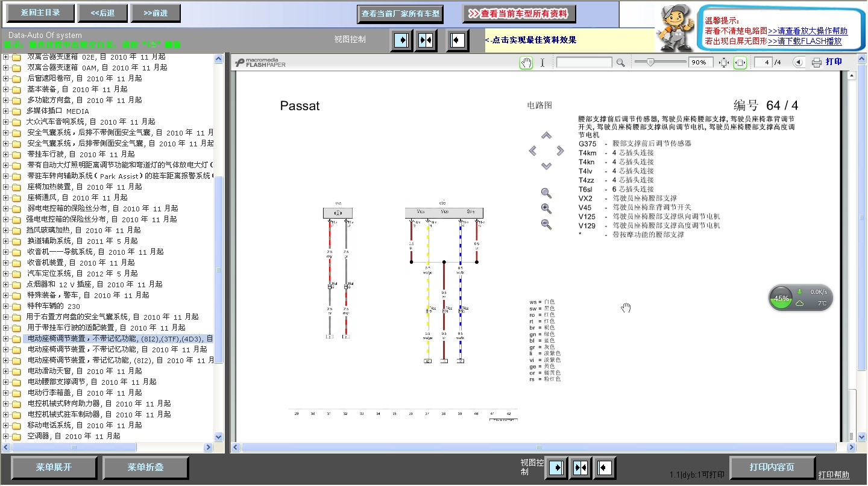Expand the 基本装备 tree node
The height and width of the screenshot is (486, 868).
click(x=5, y=89)
